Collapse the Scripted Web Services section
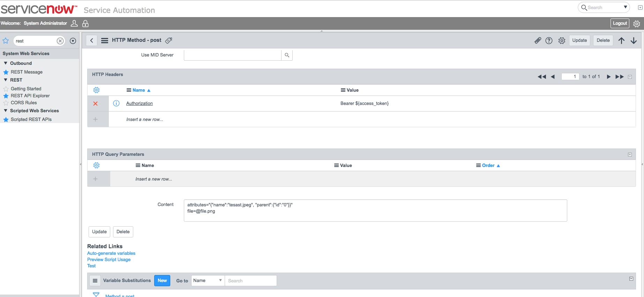This screenshot has height=297, width=644. coord(6,111)
